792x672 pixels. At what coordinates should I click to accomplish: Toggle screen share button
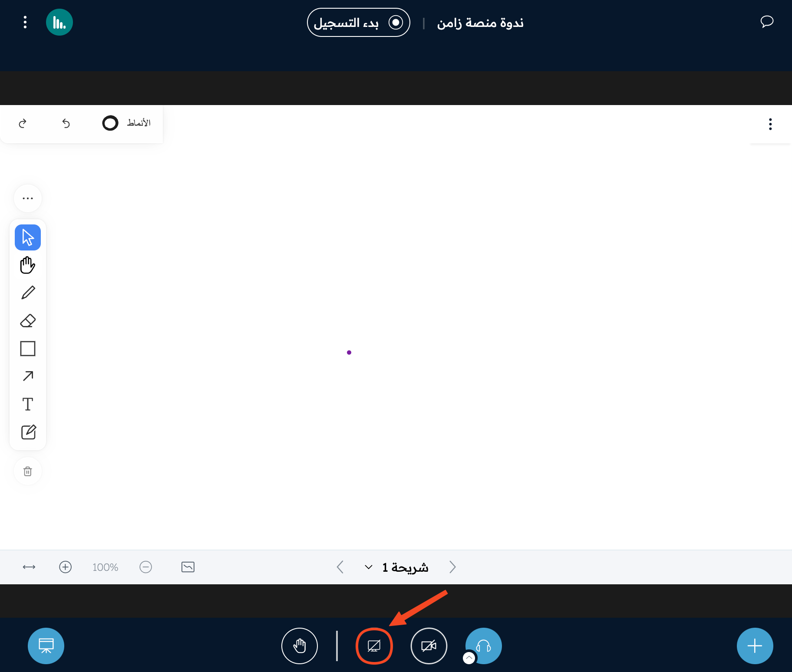(x=374, y=646)
